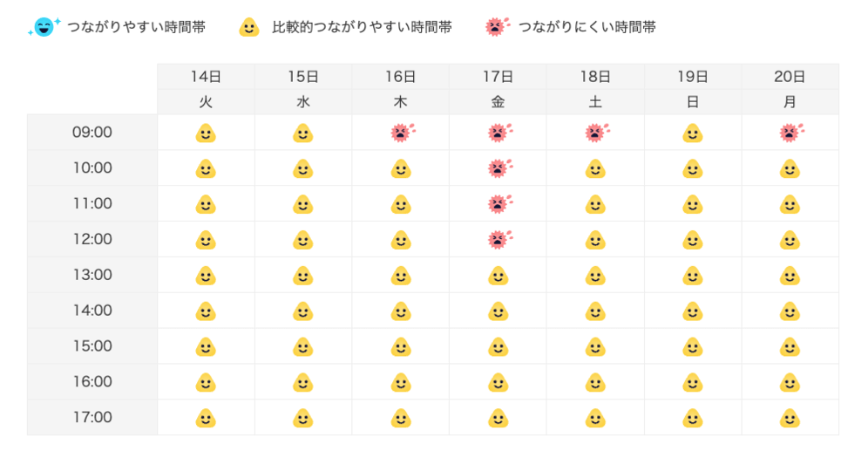
Task: Click the red hard-to-connect legend face
Action: 495,27
